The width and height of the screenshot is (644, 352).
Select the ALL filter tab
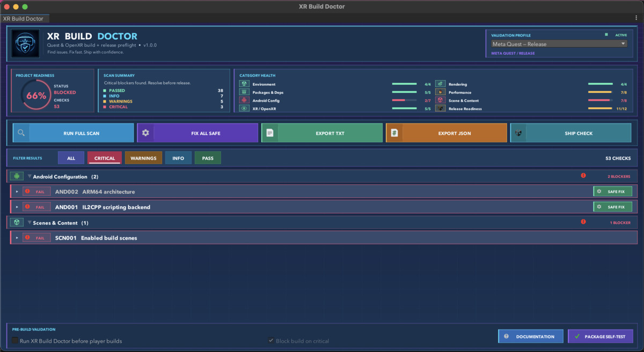pos(71,158)
